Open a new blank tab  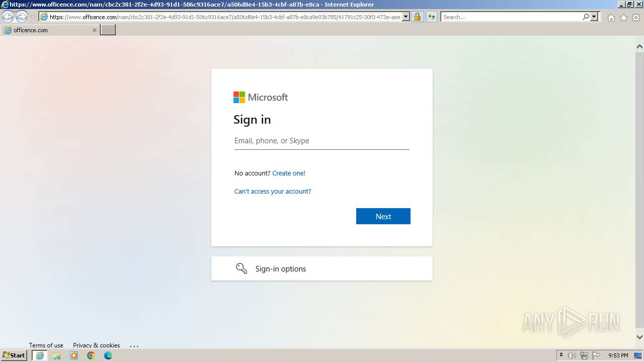[x=108, y=30]
